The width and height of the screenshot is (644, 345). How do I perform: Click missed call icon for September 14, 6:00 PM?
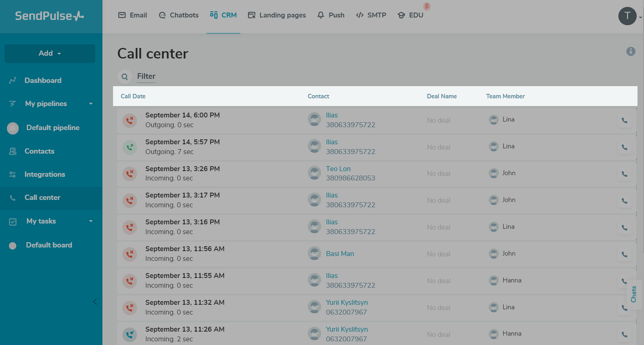130,120
